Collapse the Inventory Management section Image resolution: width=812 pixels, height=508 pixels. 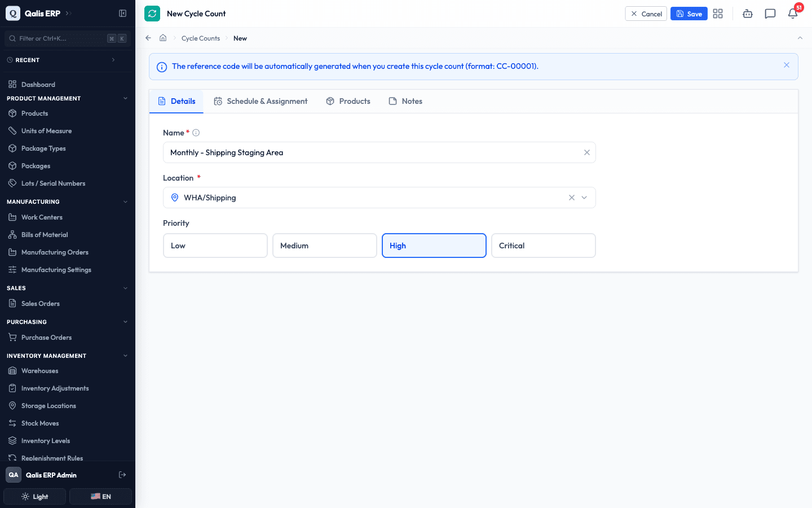pos(125,356)
